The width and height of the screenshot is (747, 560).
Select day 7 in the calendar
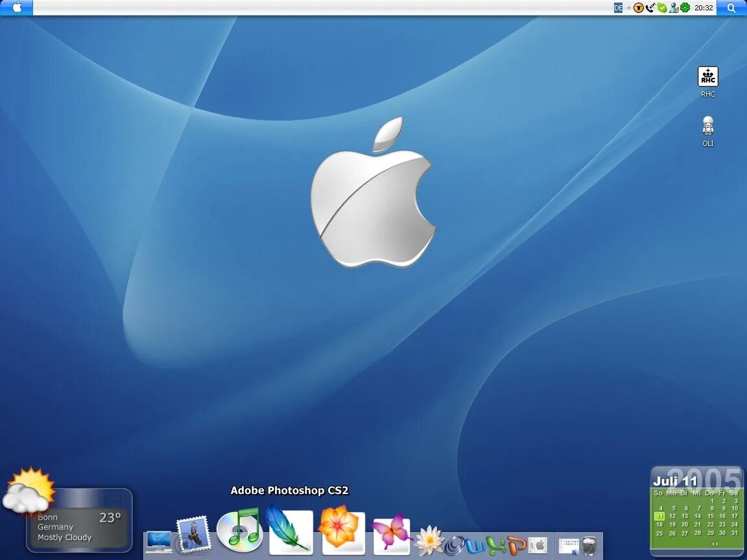coord(700,508)
